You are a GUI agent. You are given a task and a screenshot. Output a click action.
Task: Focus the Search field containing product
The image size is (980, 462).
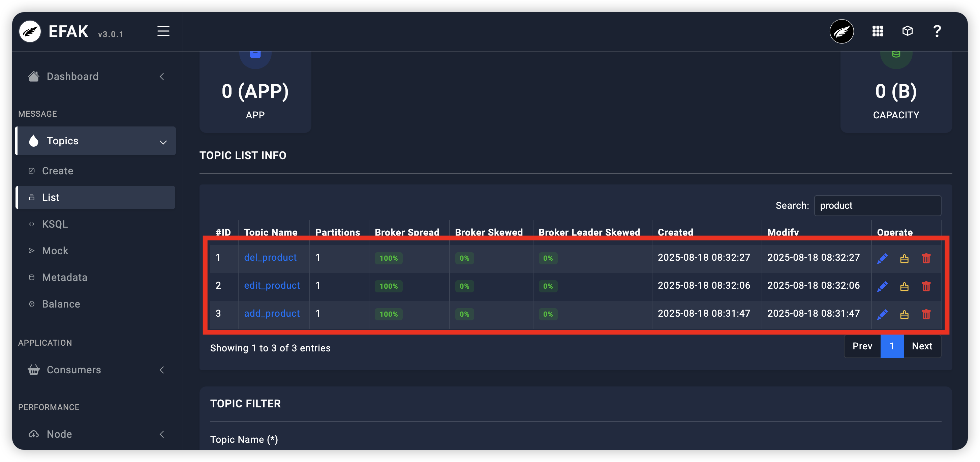click(877, 205)
